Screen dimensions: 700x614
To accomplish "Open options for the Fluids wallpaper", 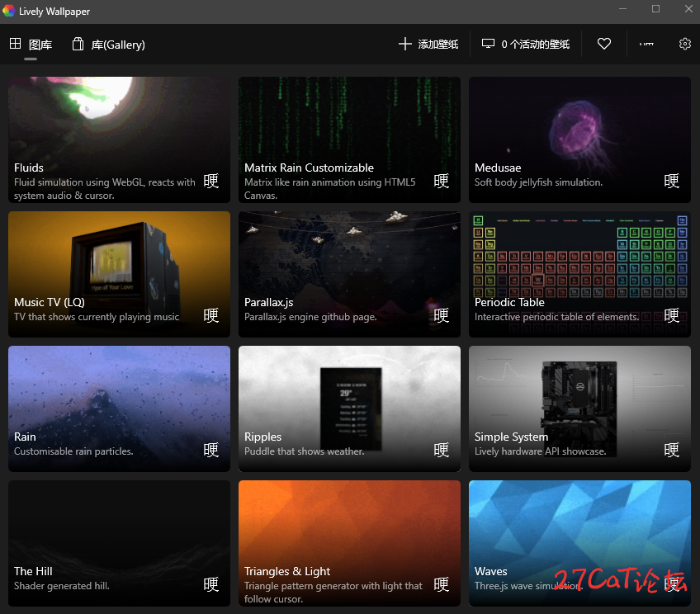I will click(211, 181).
